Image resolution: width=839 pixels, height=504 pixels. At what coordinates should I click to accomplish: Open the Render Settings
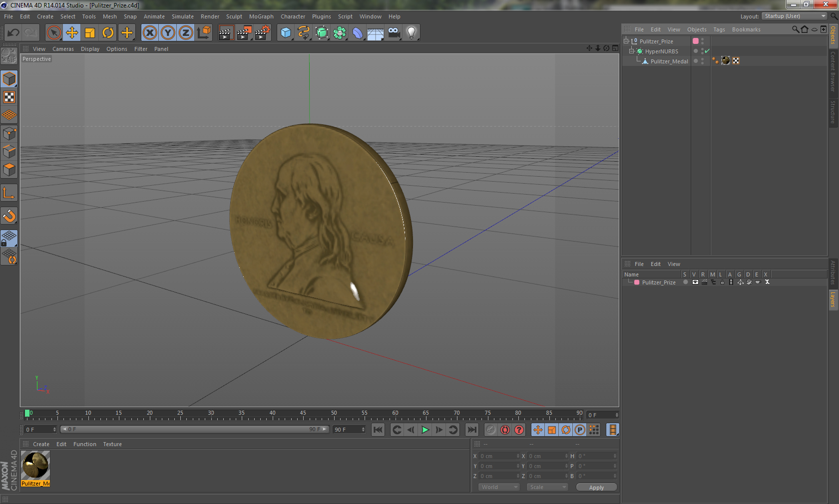point(263,33)
